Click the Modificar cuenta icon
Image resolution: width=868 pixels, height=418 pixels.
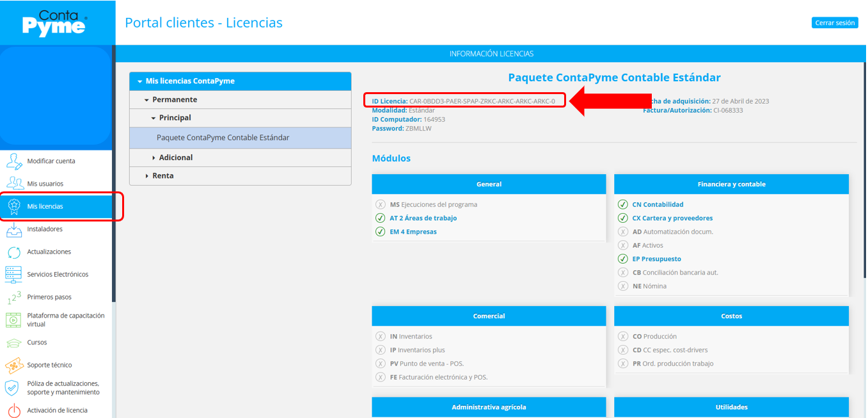(x=14, y=161)
